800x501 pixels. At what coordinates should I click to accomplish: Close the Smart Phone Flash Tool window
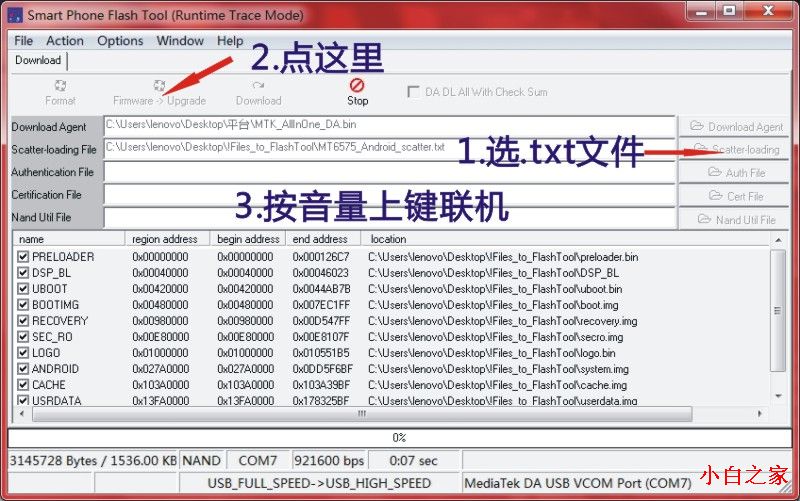tap(769, 11)
